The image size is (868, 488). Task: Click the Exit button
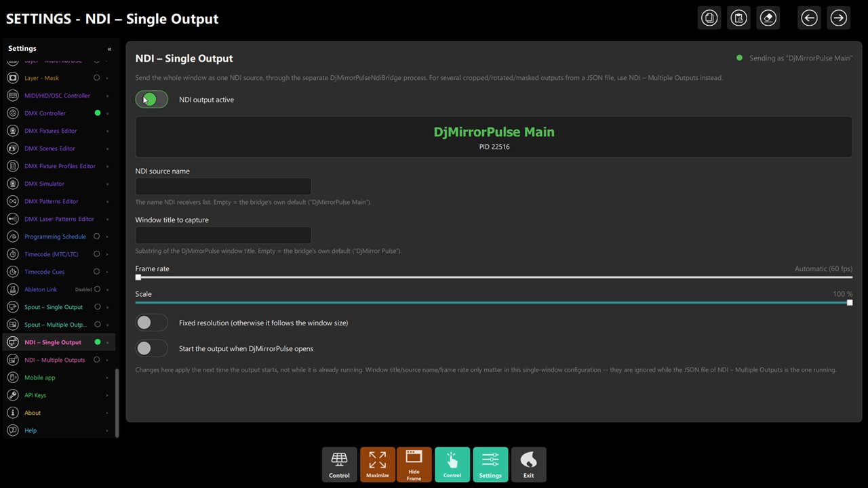pyautogui.click(x=528, y=464)
